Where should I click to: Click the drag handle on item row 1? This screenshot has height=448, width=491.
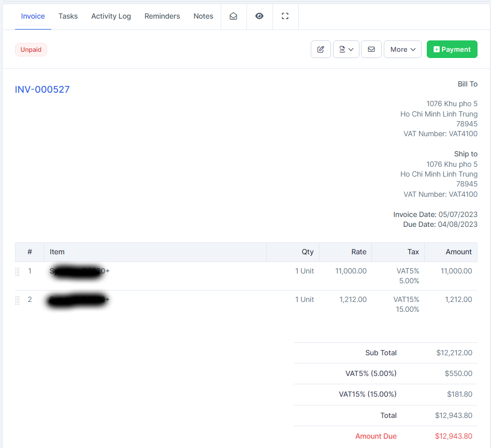(18, 271)
